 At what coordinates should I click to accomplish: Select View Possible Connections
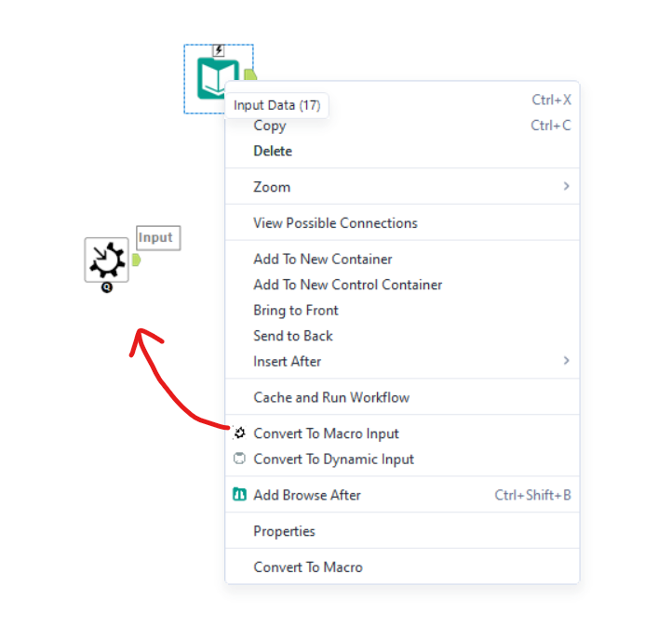pos(402,222)
